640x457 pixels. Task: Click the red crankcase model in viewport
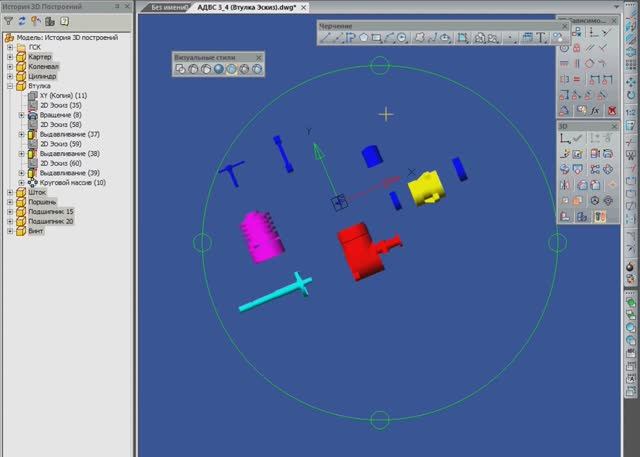(361, 251)
